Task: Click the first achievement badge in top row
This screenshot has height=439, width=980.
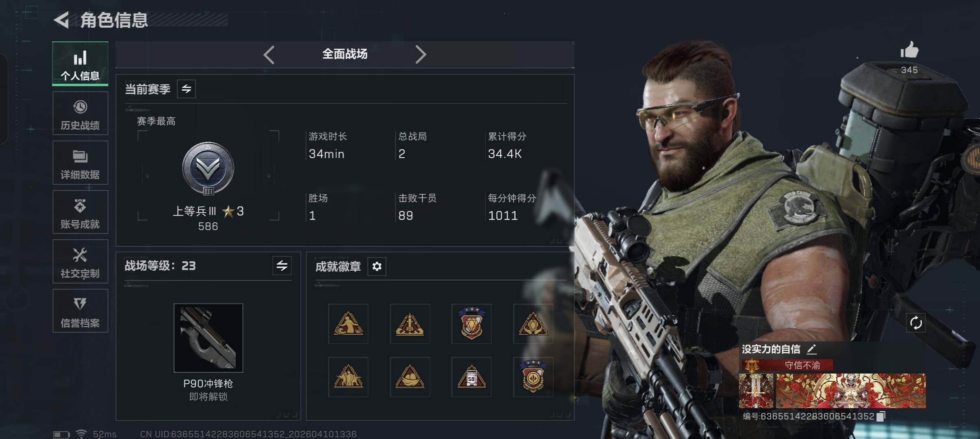Action: pos(348,324)
